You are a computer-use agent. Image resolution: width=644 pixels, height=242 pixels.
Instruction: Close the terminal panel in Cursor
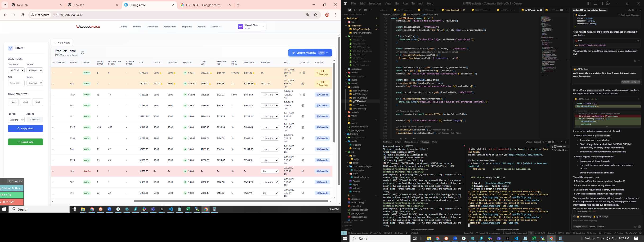[565, 142]
